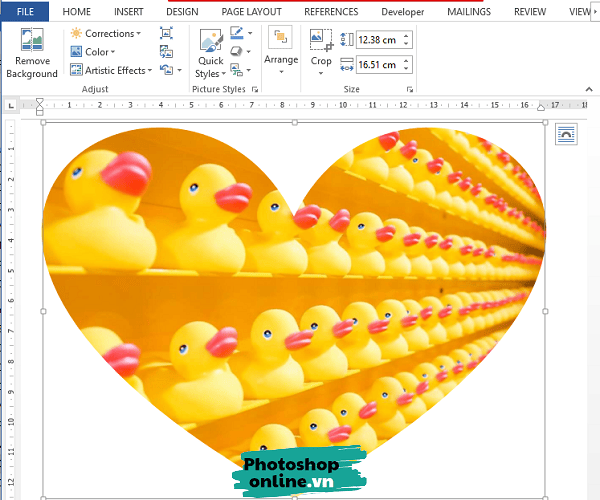600x500 pixels.
Task: Open the Layout Options button beside the picture
Action: tap(566, 134)
